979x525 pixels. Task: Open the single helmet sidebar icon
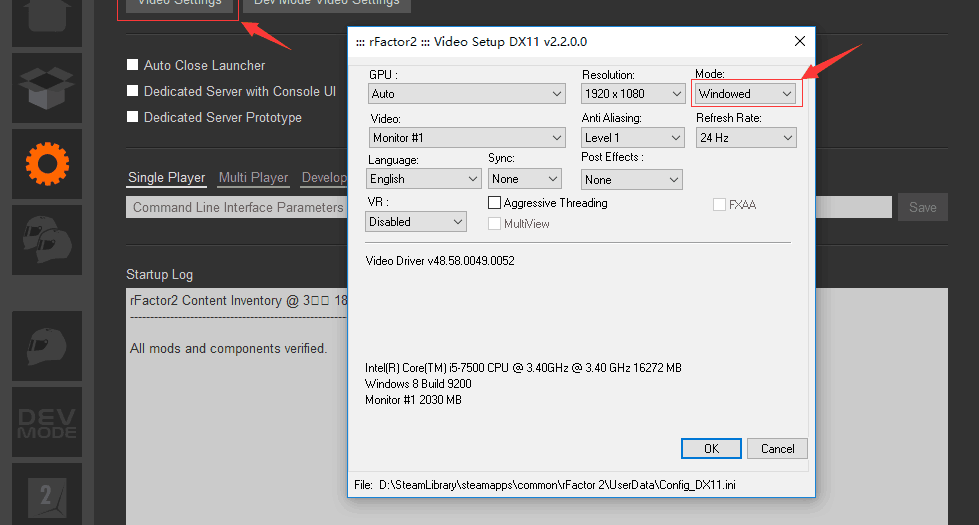(x=47, y=346)
